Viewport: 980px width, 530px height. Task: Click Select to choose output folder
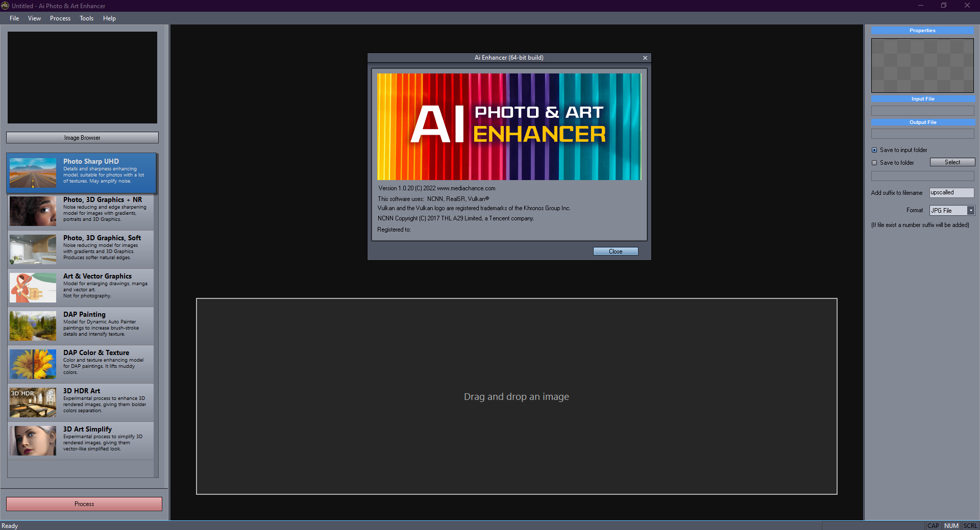[952, 162]
